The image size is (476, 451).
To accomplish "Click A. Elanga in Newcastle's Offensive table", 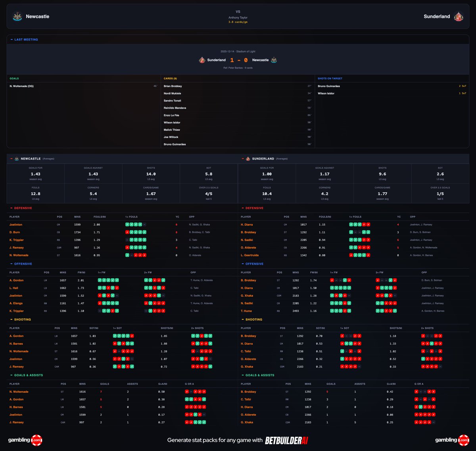I will click(x=16, y=303).
